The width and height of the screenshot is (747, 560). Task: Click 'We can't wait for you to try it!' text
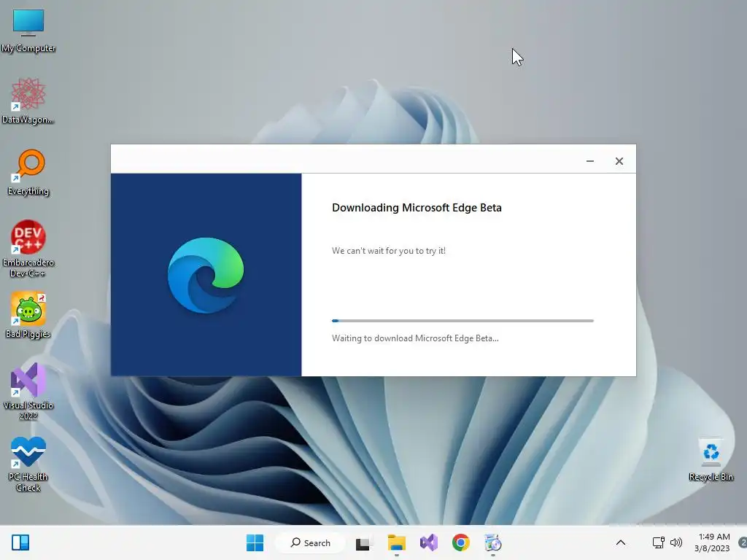pos(389,251)
